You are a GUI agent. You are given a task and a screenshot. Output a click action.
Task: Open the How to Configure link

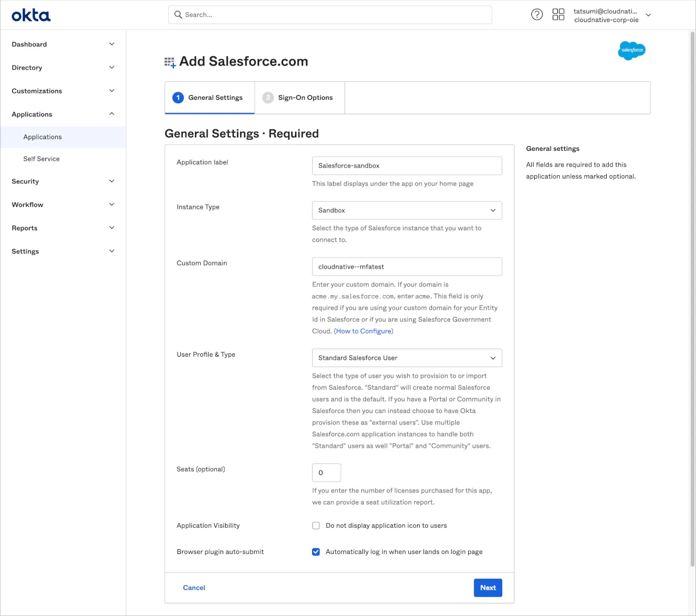click(364, 331)
